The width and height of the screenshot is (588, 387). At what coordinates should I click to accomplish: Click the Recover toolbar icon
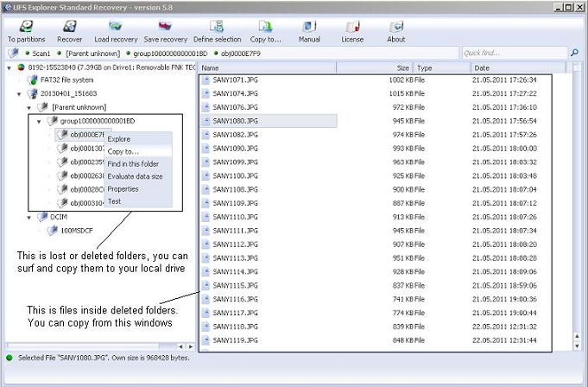pyautogui.click(x=70, y=27)
